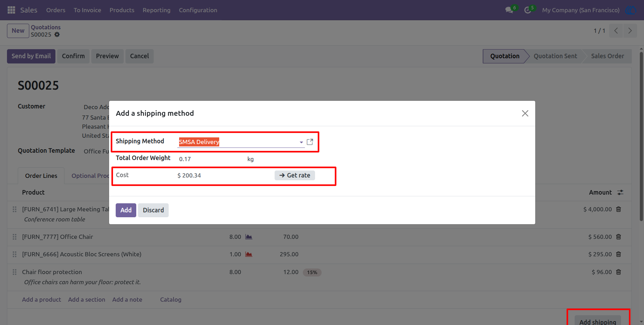Open the activities clock icon

click(528, 10)
